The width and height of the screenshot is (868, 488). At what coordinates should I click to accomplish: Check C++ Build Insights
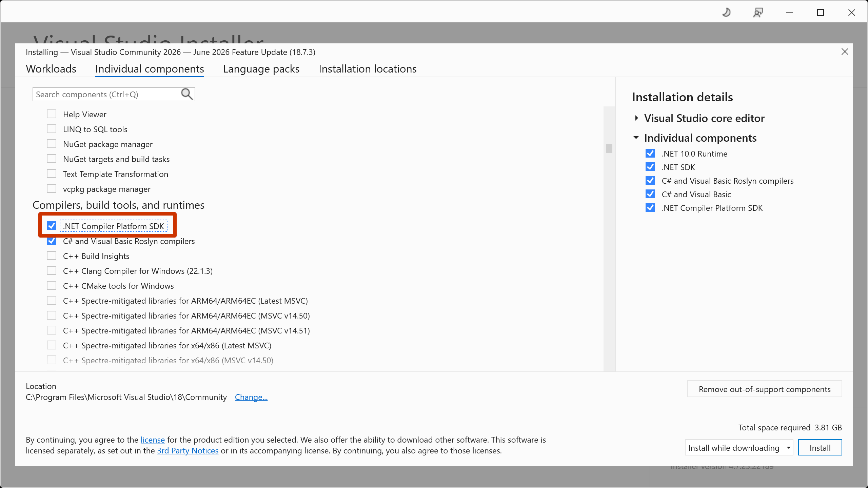click(x=52, y=256)
